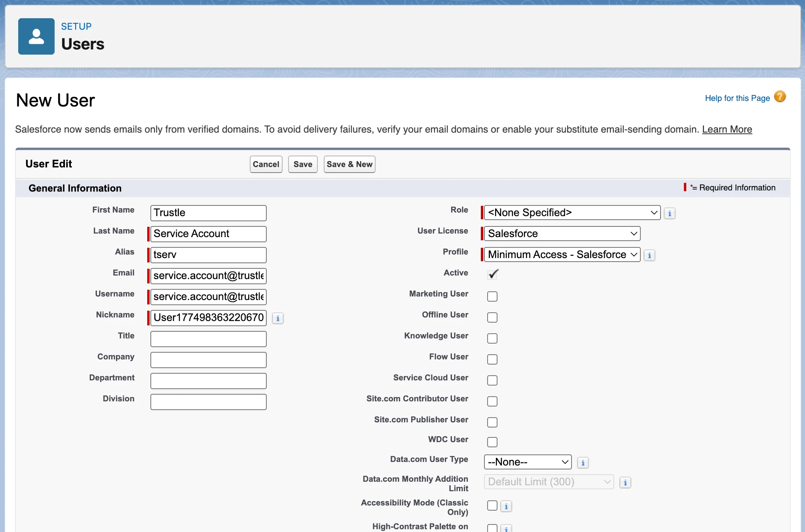Enable the WDC User checkbox
Viewport: 805px width, 532px height.
(492, 442)
